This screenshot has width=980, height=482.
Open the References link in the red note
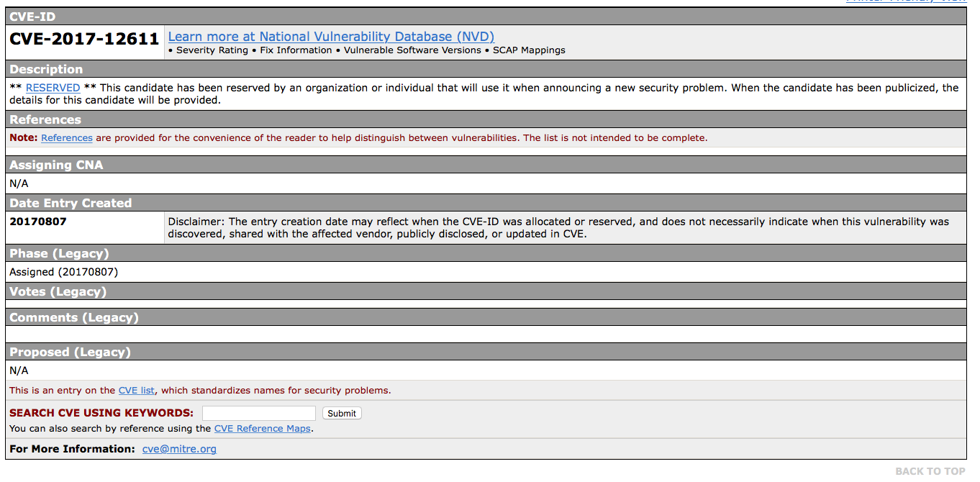[x=67, y=138]
